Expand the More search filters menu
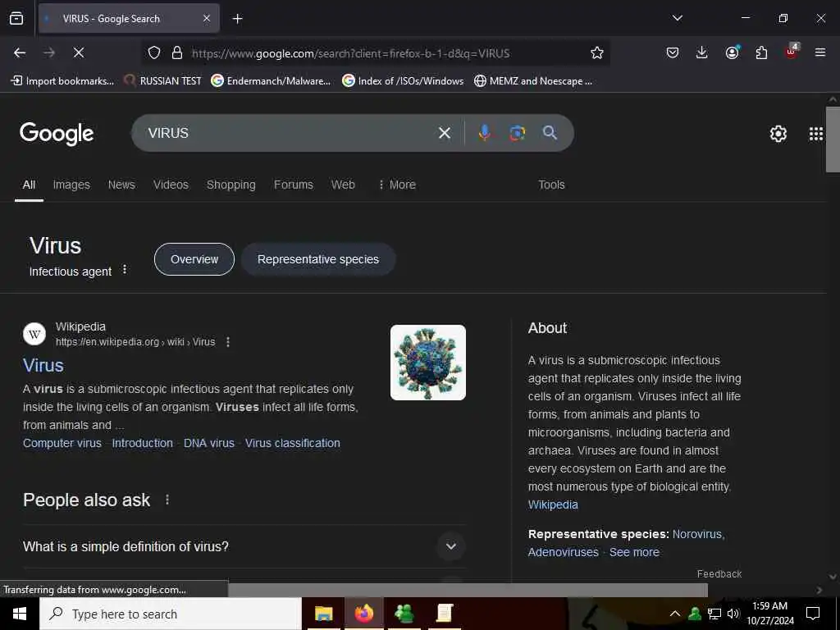840x630 pixels. point(397,185)
